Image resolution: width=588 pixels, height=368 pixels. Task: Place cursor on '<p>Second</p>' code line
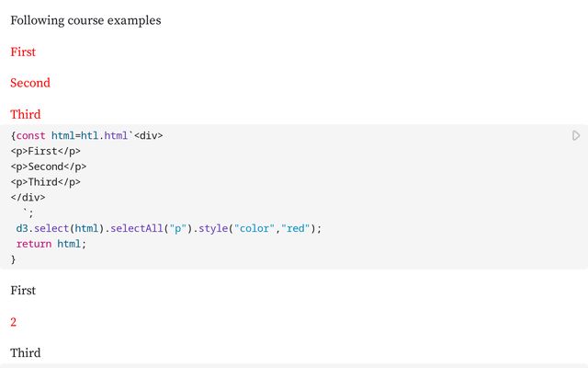coord(48,167)
